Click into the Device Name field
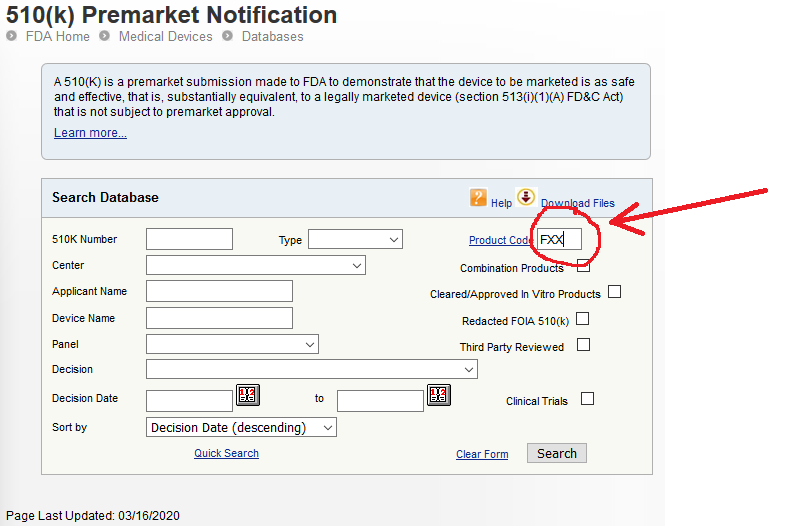This screenshot has width=787, height=528. pyautogui.click(x=219, y=318)
